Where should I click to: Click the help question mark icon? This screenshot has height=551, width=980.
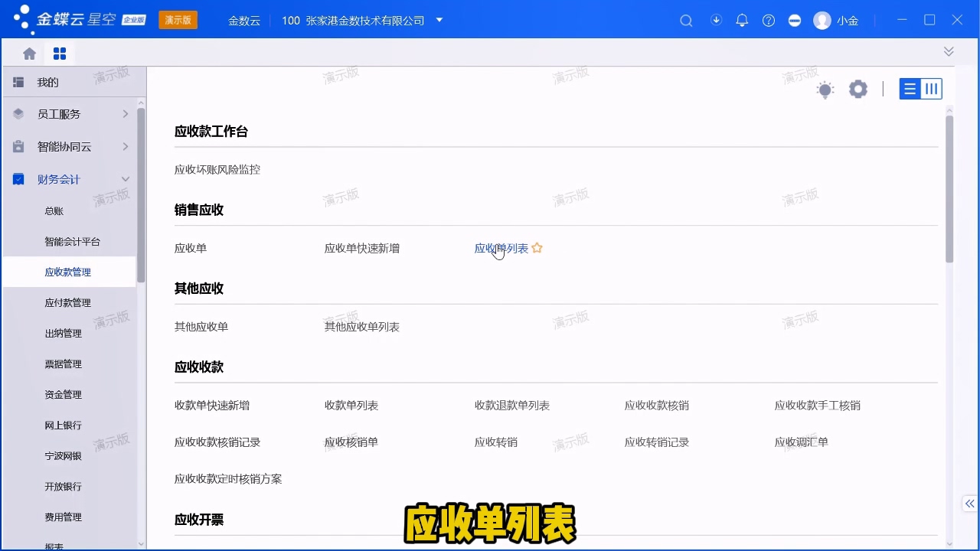pyautogui.click(x=769, y=21)
